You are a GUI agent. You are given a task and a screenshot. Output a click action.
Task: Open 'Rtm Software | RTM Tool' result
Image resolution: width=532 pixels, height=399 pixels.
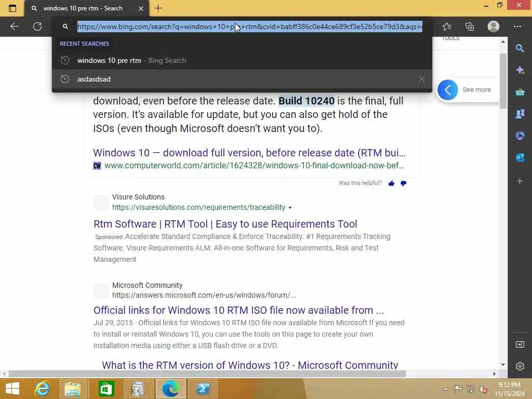225,224
